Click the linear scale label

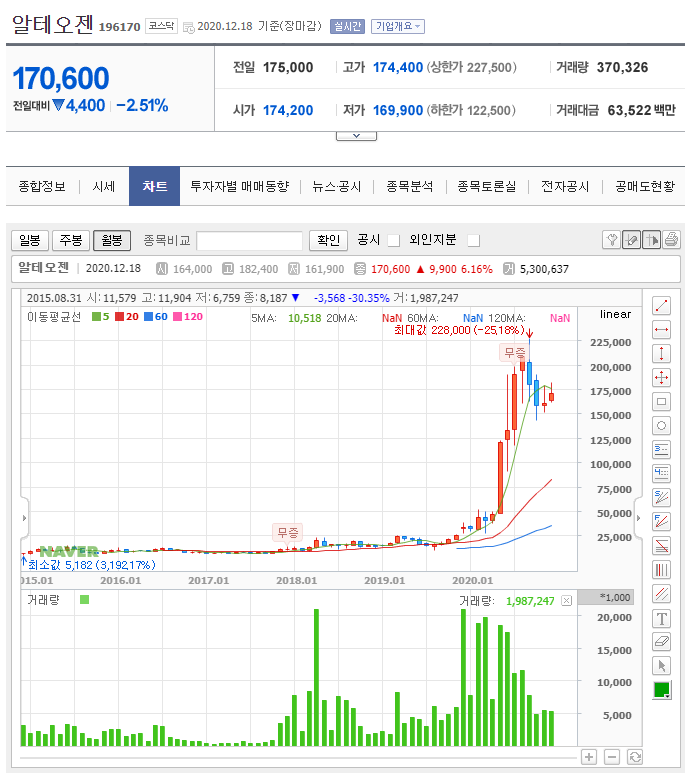pos(615,315)
